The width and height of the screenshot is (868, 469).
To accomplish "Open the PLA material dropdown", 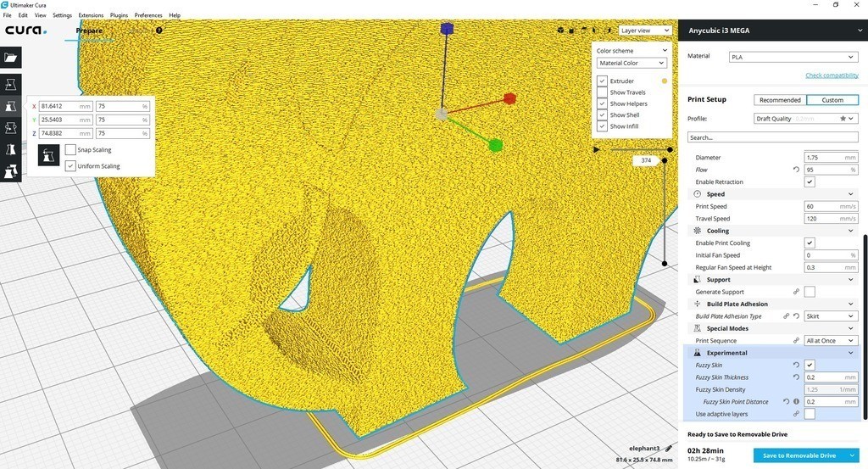I will pos(793,57).
